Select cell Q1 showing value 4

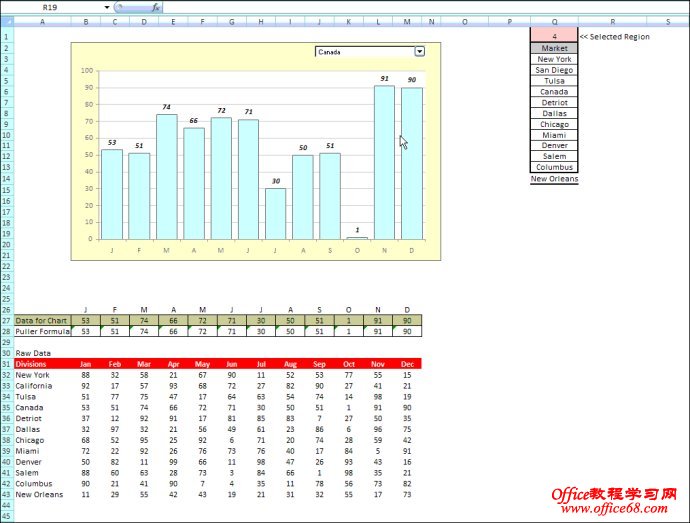pos(554,35)
